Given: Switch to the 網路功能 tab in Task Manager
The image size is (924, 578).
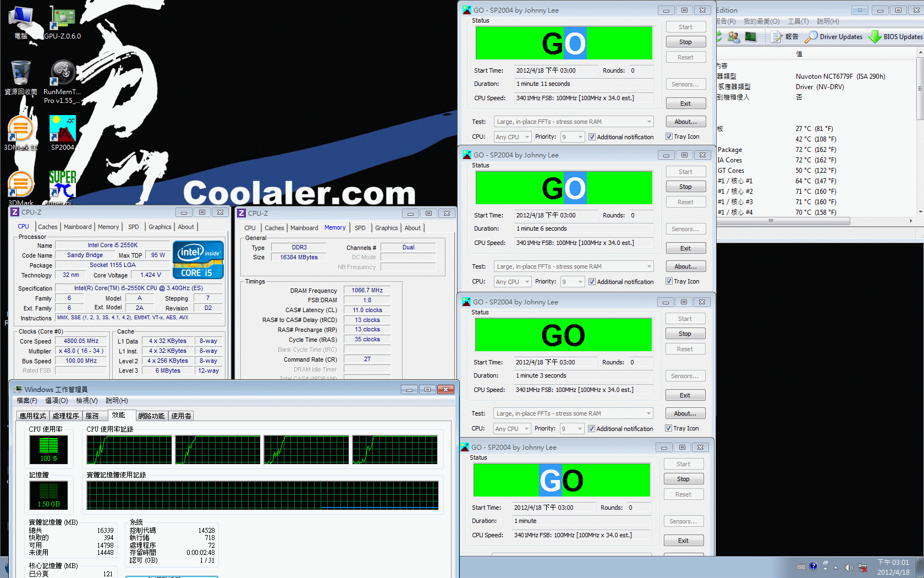Looking at the screenshot, I should coord(151,416).
